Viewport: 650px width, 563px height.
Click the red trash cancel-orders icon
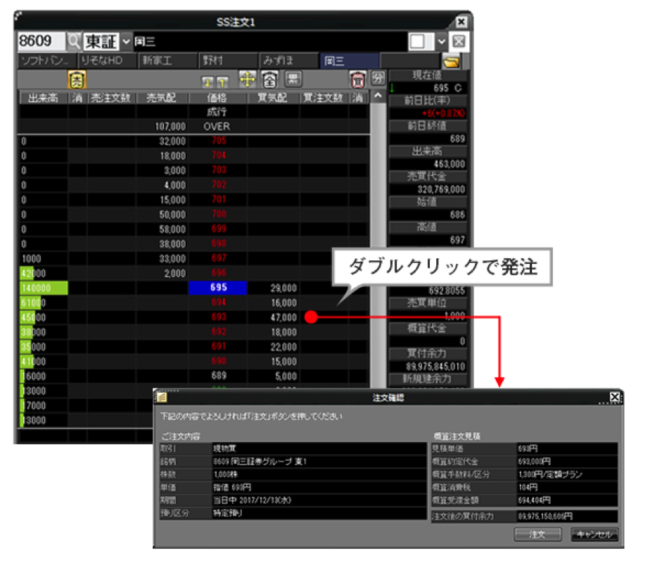point(356,79)
